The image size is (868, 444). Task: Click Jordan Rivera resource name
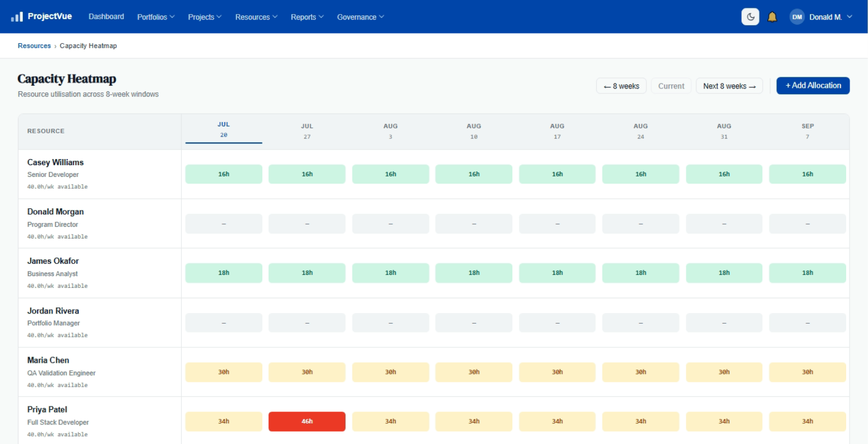pyautogui.click(x=53, y=311)
